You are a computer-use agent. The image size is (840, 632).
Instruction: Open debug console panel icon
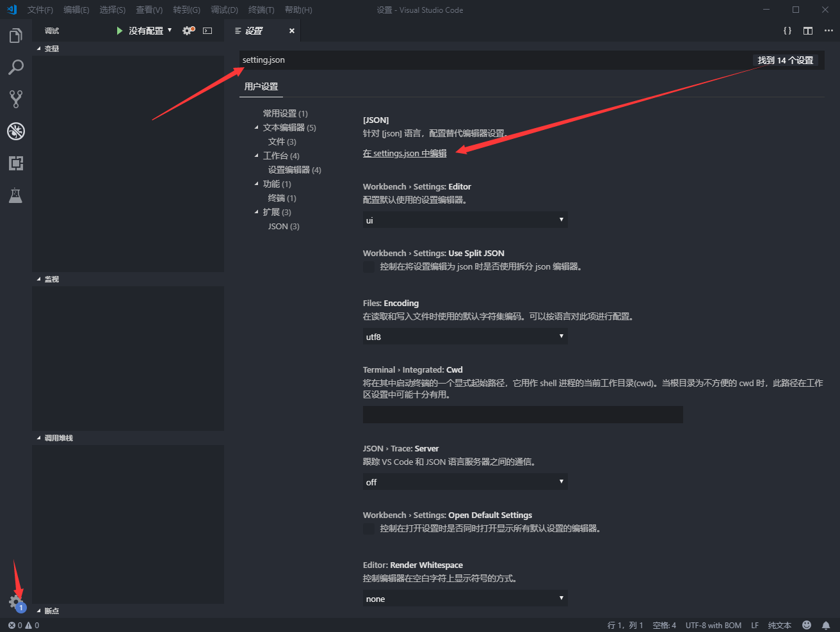pos(206,30)
